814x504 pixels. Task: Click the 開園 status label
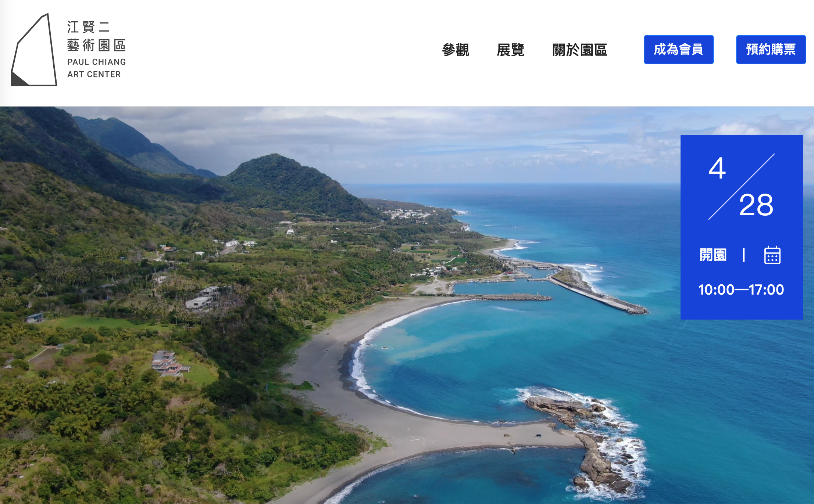[x=713, y=255]
